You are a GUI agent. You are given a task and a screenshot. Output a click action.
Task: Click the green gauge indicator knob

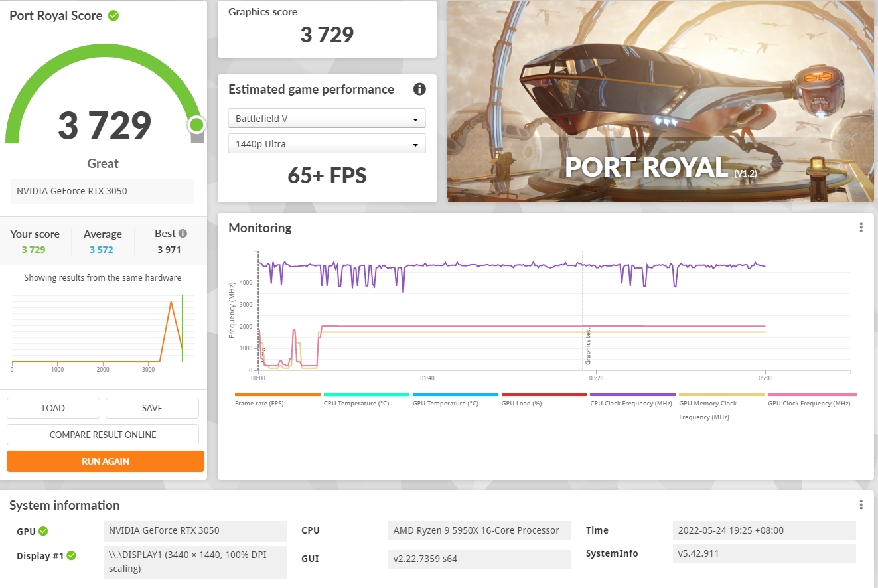(x=196, y=125)
